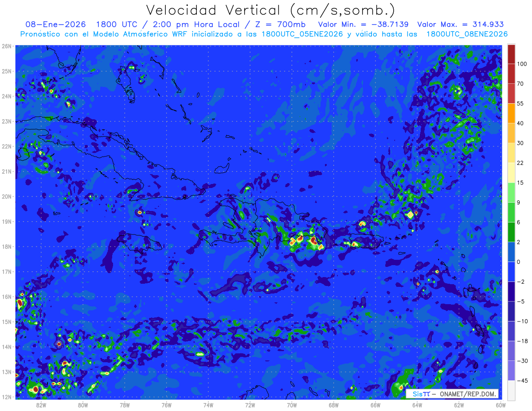Click the colorbar label '100'
Image resolution: width=532 pixels, height=411 pixels.
(522, 64)
